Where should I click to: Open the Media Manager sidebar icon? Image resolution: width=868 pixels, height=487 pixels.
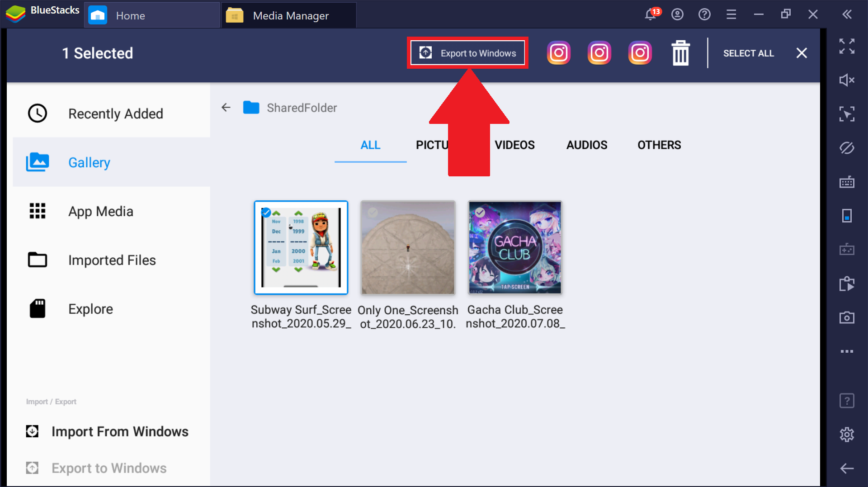tap(847, 284)
